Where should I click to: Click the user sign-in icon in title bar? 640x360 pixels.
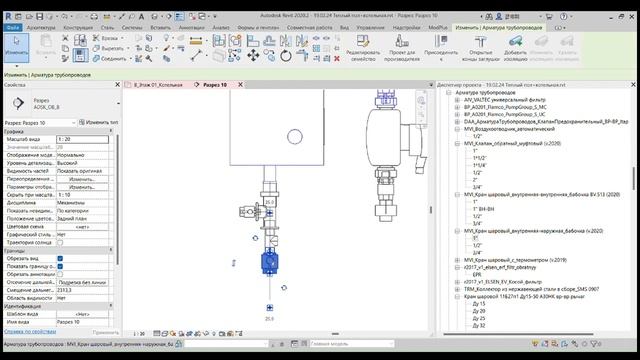tap(499, 16)
